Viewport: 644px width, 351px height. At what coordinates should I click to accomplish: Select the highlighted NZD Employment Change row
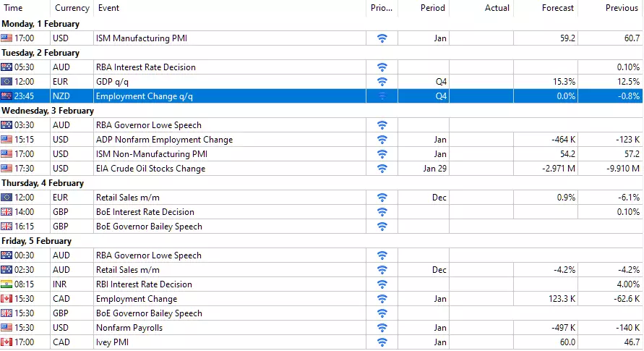(x=321, y=96)
